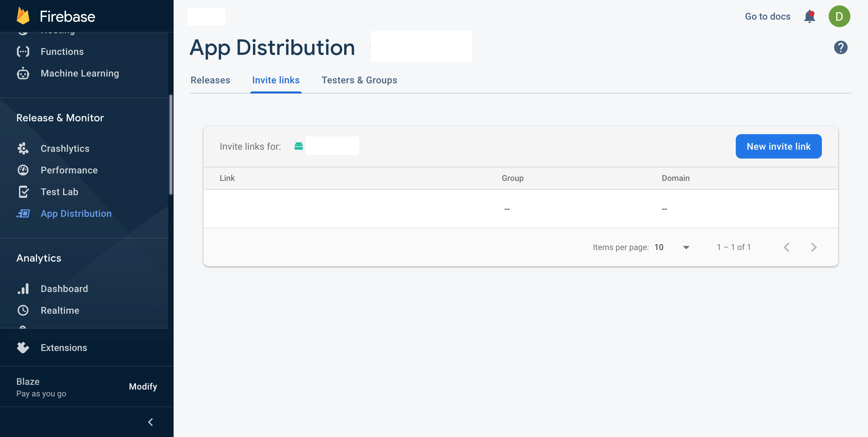Image resolution: width=868 pixels, height=437 pixels.
Task: Click the Release & Monitor section heading
Action: [60, 118]
